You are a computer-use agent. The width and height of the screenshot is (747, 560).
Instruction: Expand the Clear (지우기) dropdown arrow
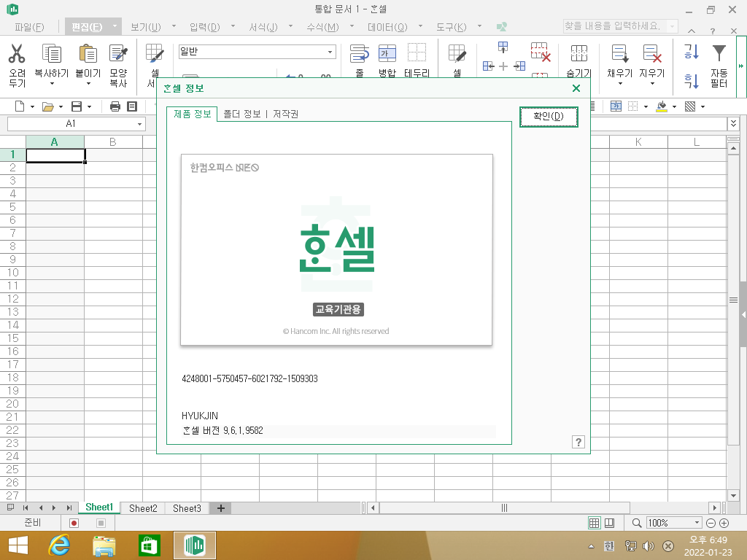(652, 84)
